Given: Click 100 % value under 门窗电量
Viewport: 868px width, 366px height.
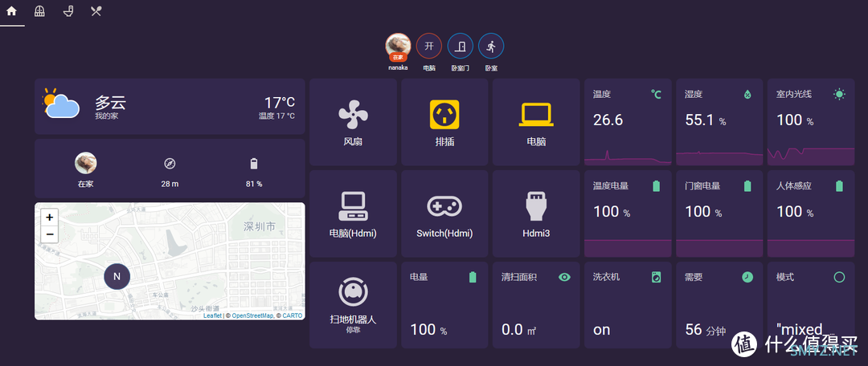Looking at the screenshot, I should pyautogui.click(x=703, y=212).
